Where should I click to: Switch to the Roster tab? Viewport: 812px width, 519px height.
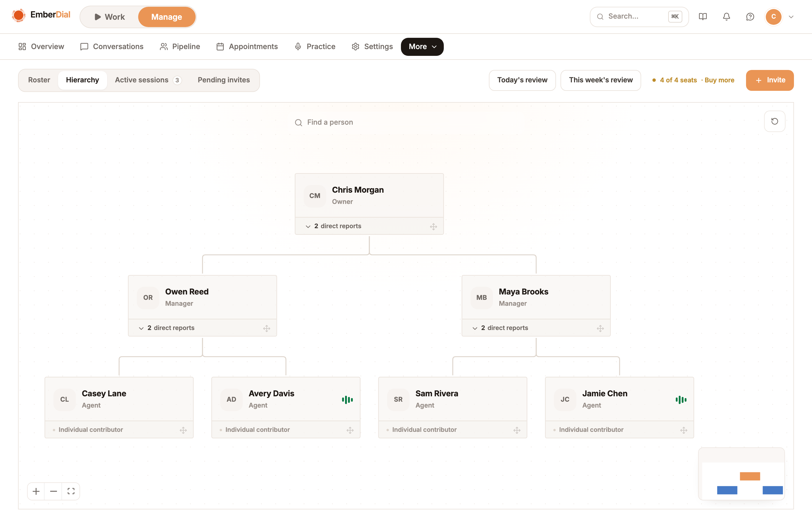(39, 80)
